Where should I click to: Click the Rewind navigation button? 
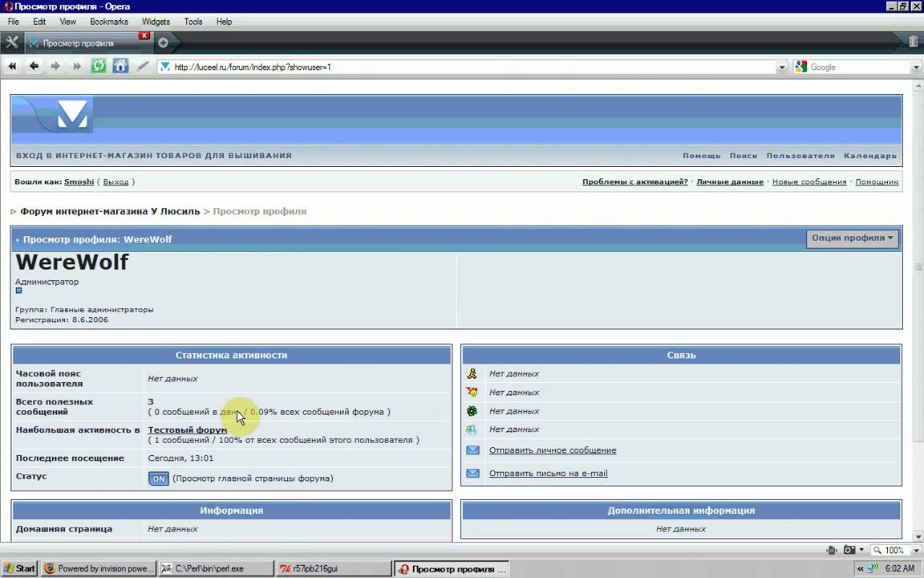tap(12, 66)
